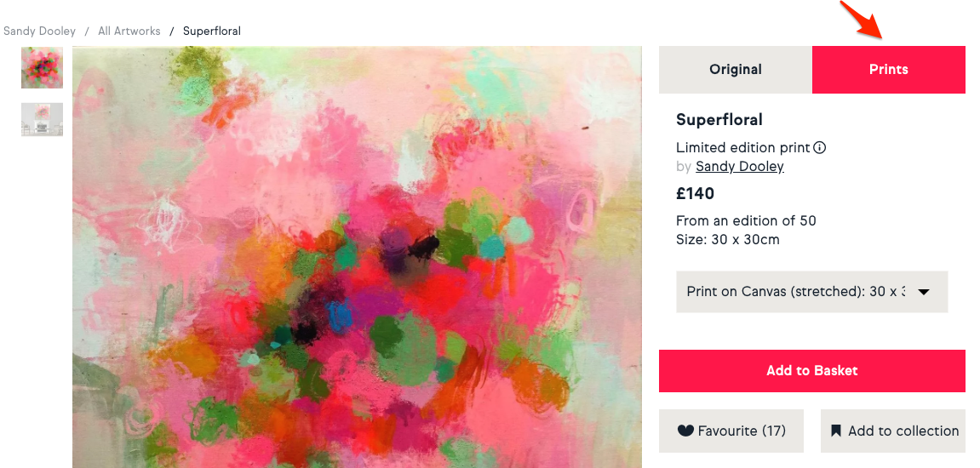Open the Sandy Dooley artist link under the title
This screenshot has width=980, height=468.
pos(739,167)
